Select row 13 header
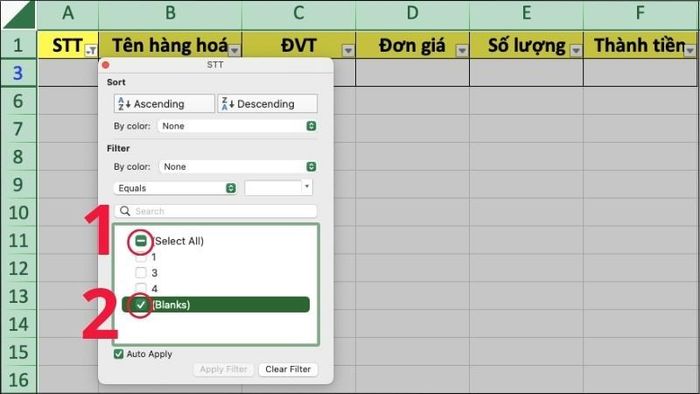Screen dimensions: 700x394 (x=18, y=296)
